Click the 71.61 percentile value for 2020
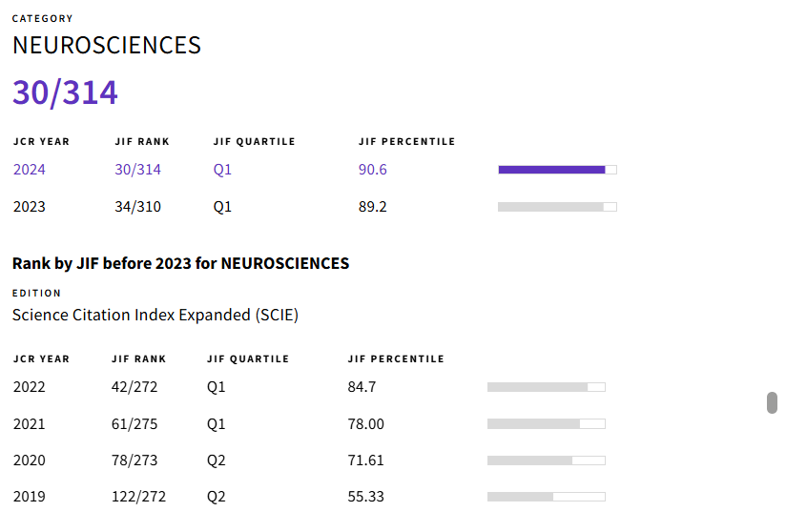 [365, 460]
